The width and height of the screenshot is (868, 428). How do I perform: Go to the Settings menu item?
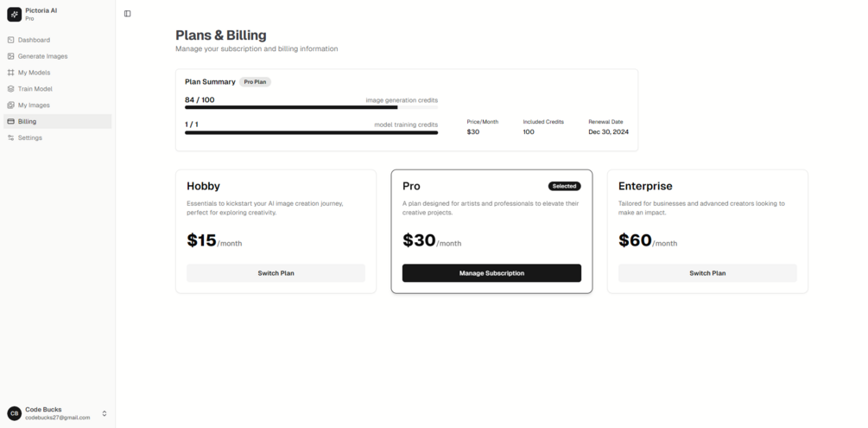click(30, 138)
